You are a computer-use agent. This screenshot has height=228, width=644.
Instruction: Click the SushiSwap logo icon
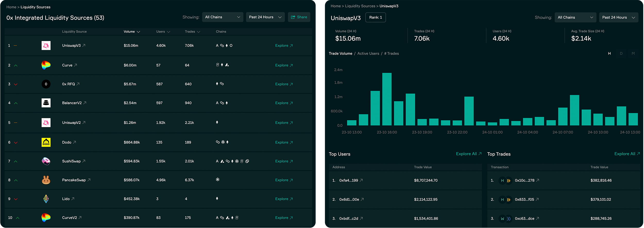(x=46, y=161)
